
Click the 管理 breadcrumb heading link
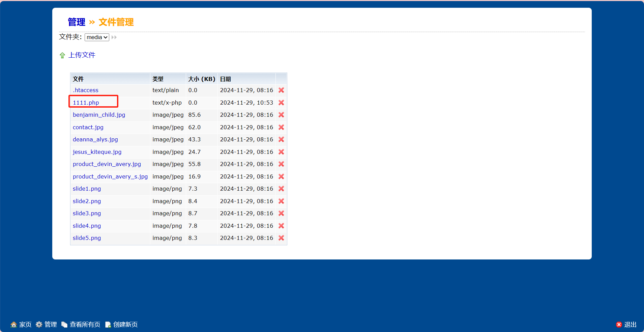tap(77, 22)
